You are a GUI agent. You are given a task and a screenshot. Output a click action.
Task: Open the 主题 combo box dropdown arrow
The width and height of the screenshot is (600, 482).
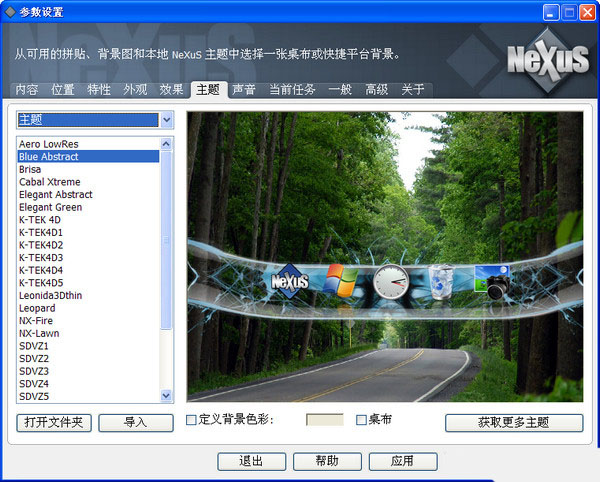coord(166,120)
